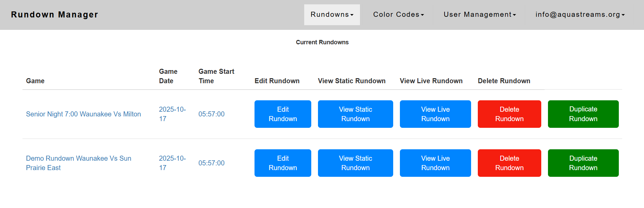Delete the Demo Rundown entry
Viewport: 644px width, 208px height.
(509, 163)
